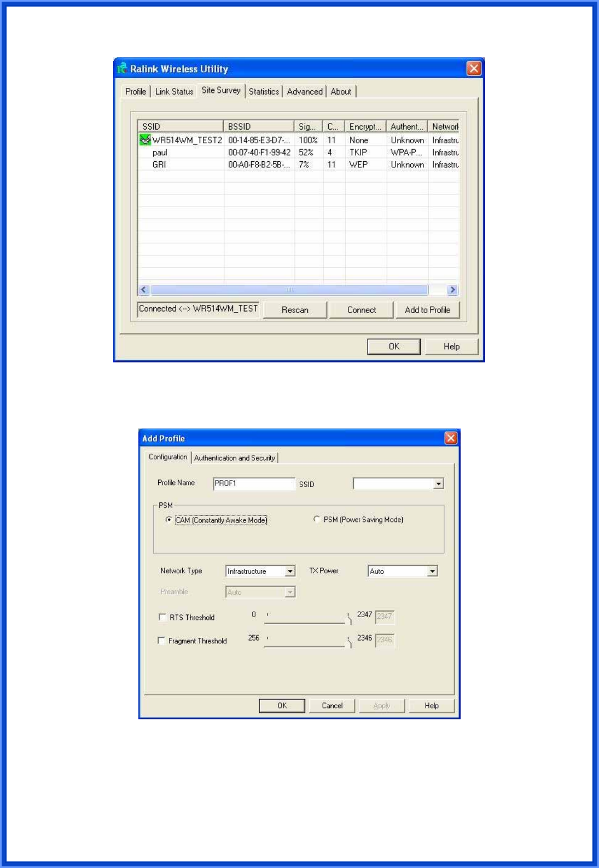Open Authentication and Security tab
599x868 pixels.
coord(235,458)
